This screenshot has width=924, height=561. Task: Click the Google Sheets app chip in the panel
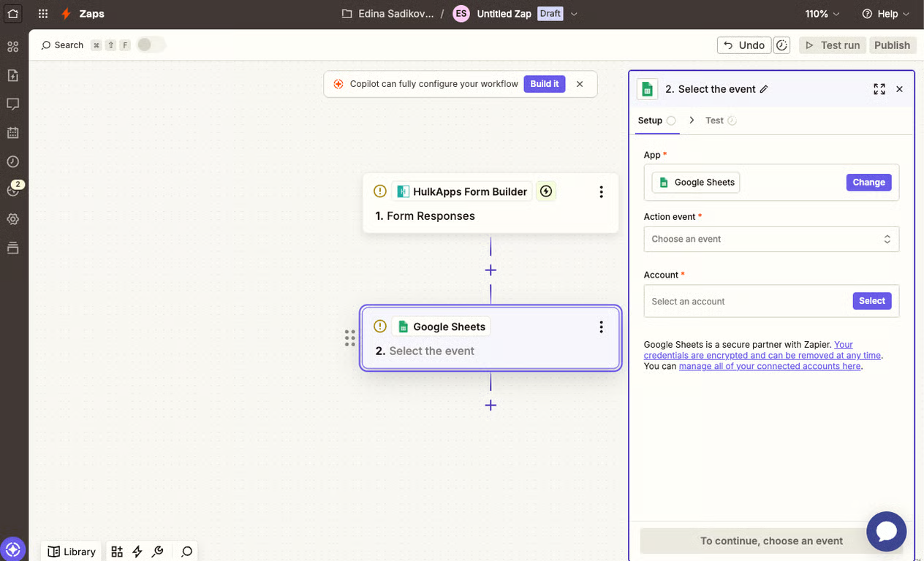pyautogui.click(x=696, y=183)
